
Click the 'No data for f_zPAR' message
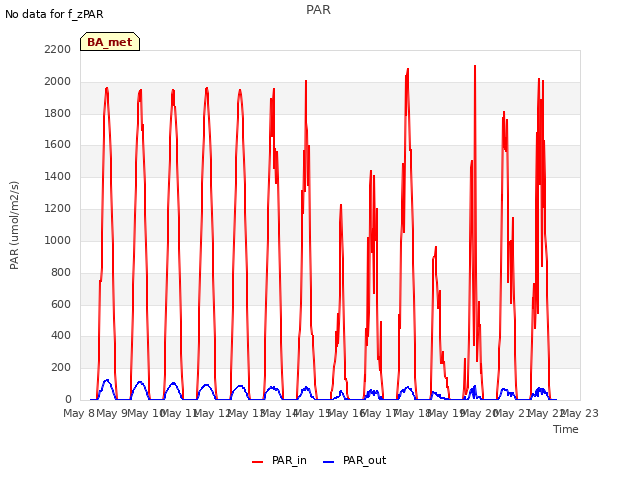(x=54, y=14)
